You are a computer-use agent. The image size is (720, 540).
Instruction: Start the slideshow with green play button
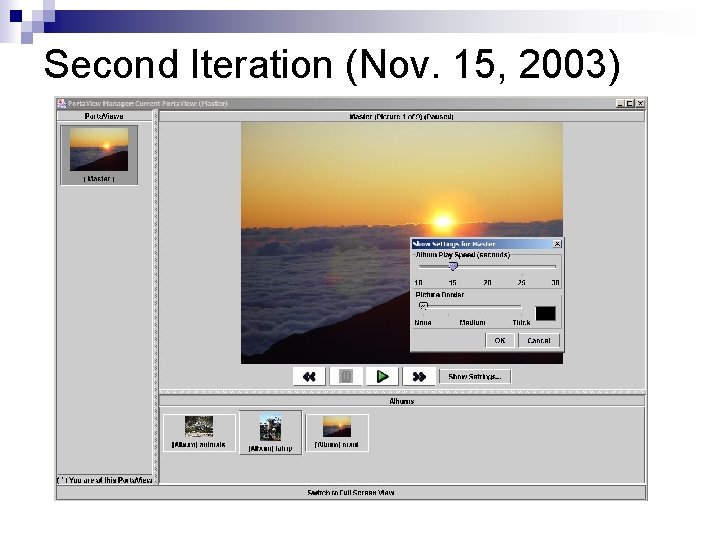382,377
